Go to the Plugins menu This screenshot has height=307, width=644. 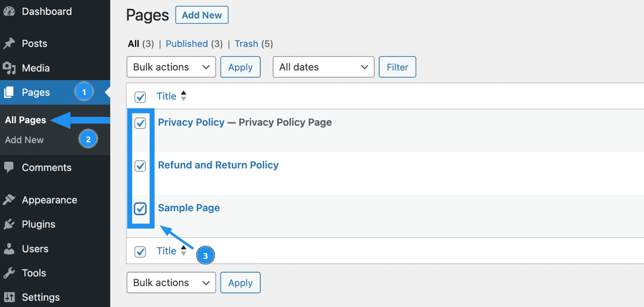tap(55, 224)
